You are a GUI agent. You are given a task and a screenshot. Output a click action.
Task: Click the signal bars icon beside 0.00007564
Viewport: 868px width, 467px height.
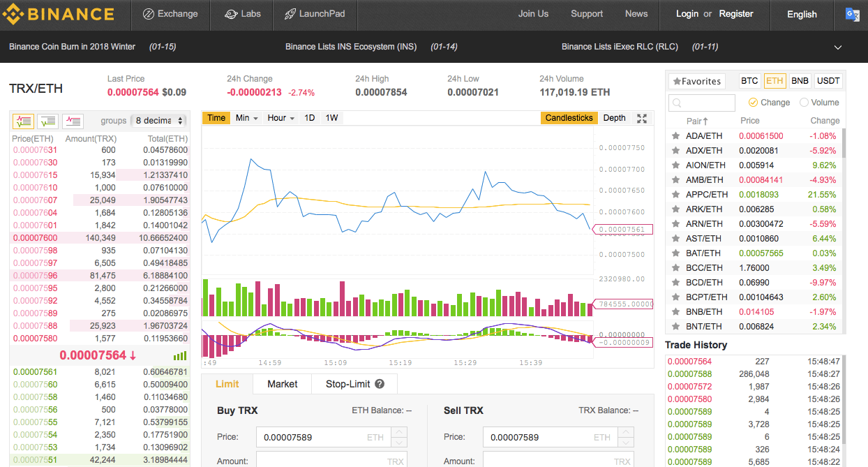pyautogui.click(x=180, y=355)
